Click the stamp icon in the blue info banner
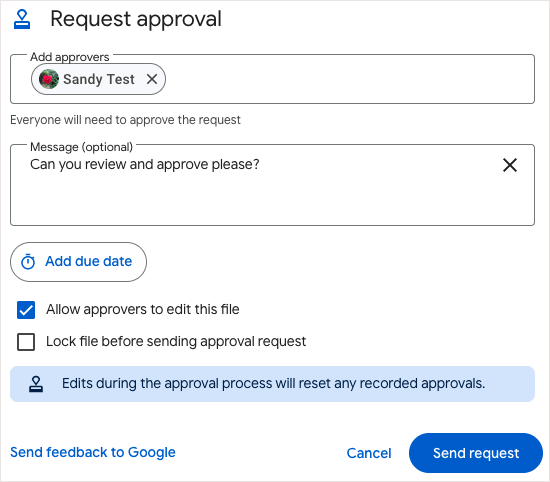550x482 pixels. pos(36,384)
